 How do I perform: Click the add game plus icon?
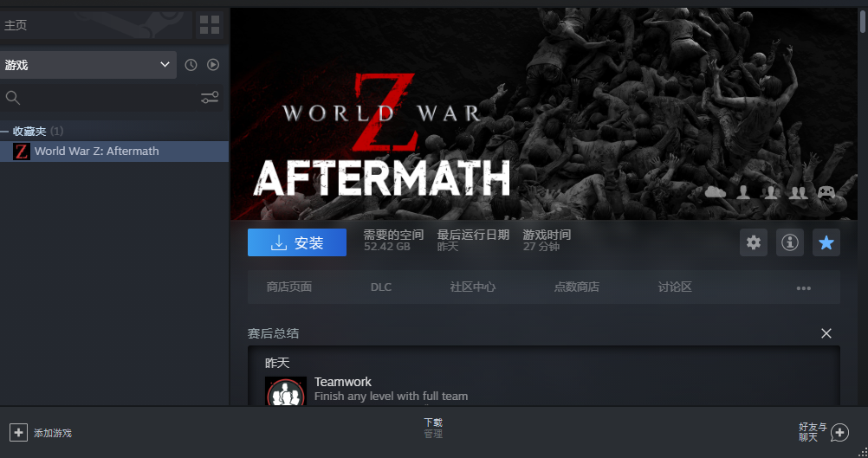(18, 433)
